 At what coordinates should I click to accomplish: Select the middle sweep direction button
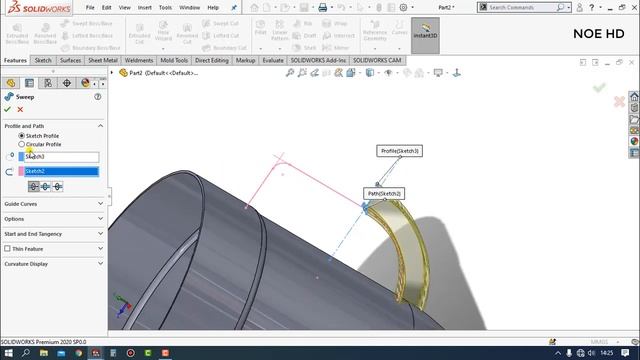pyautogui.click(x=46, y=187)
